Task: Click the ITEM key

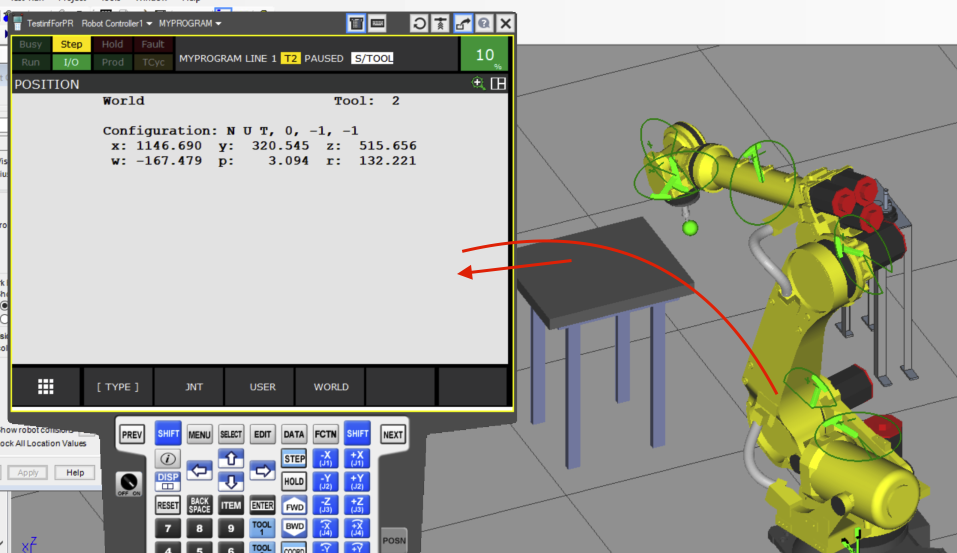Action: pos(231,505)
